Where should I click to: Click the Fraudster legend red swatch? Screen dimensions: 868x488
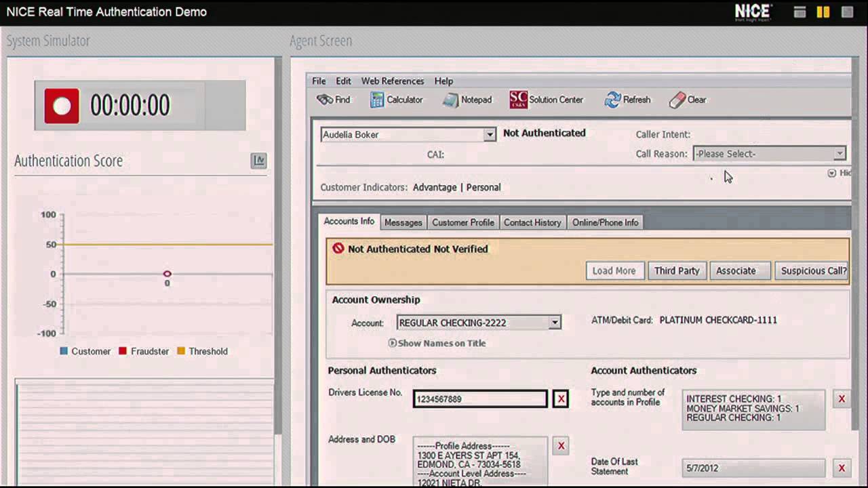tap(123, 351)
